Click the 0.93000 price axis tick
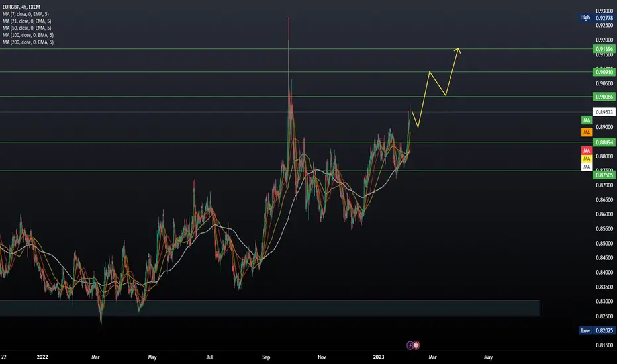The height and width of the screenshot is (364, 617). pyautogui.click(x=604, y=11)
